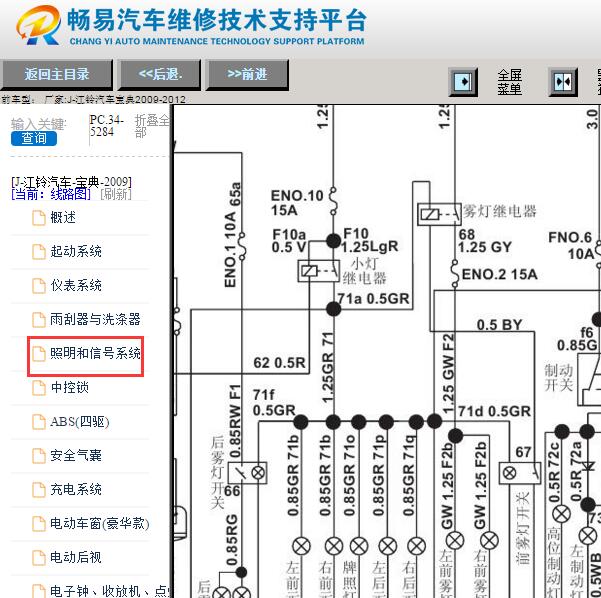Click the page icon beside ABS(四驱)
Screen dimensions: 601x598
pos(39,422)
